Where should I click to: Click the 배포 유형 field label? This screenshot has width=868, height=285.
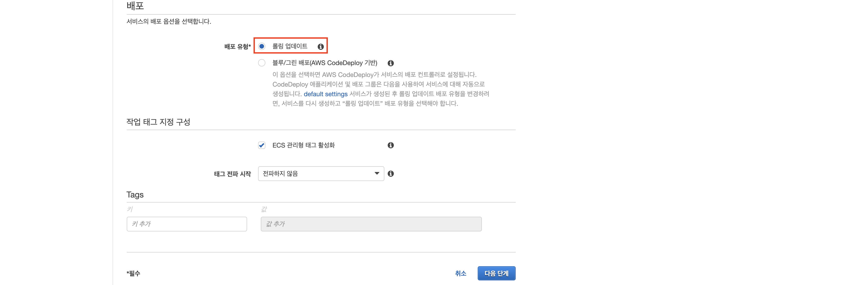tap(237, 47)
